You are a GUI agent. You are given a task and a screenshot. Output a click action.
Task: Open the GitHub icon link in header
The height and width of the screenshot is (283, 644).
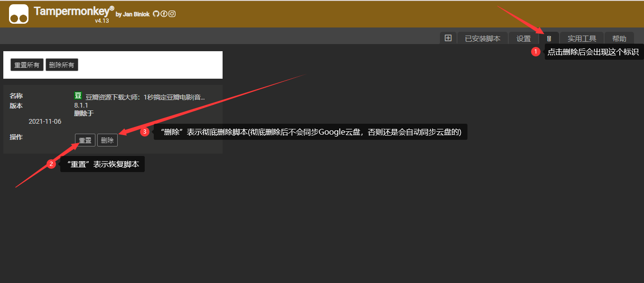click(x=156, y=14)
